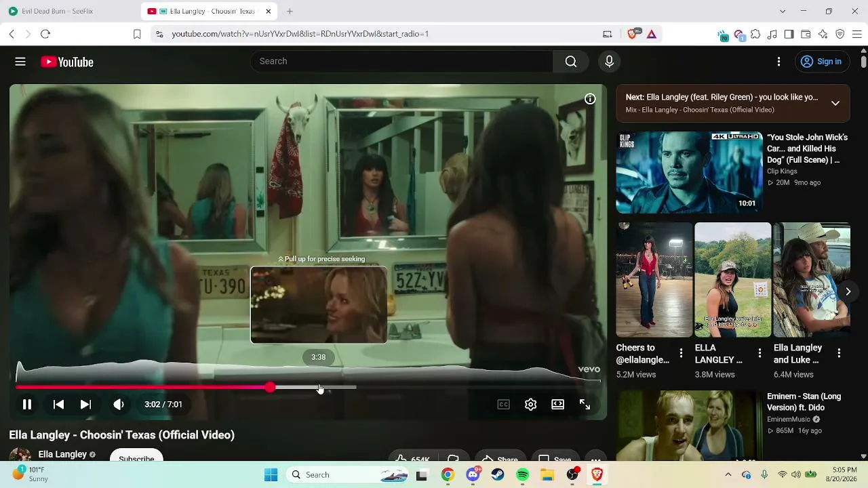Open the Eminem Stan video thumbnail

pos(689,425)
